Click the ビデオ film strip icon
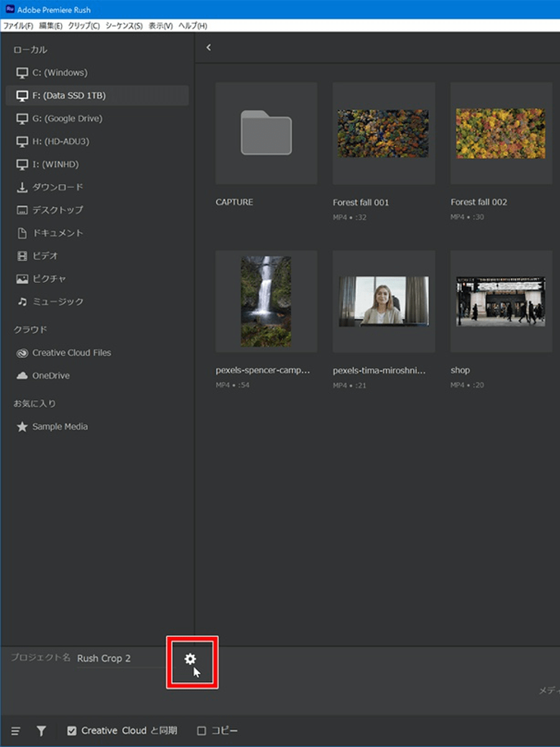This screenshot has height=747, width=560. point(22,256)
